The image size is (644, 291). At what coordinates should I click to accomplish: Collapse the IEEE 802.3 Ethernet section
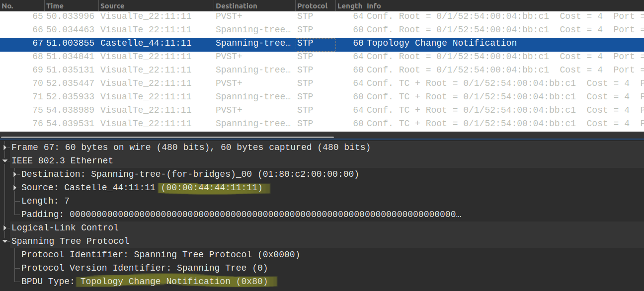pyautogui.click(x=5, y=161)
